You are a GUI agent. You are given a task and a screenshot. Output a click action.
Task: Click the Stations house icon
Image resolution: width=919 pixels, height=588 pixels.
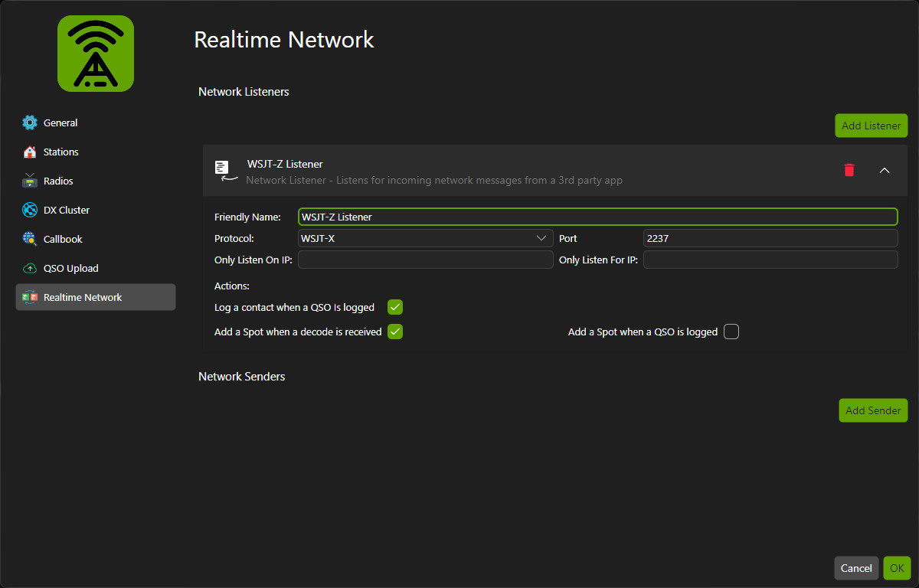30,152
